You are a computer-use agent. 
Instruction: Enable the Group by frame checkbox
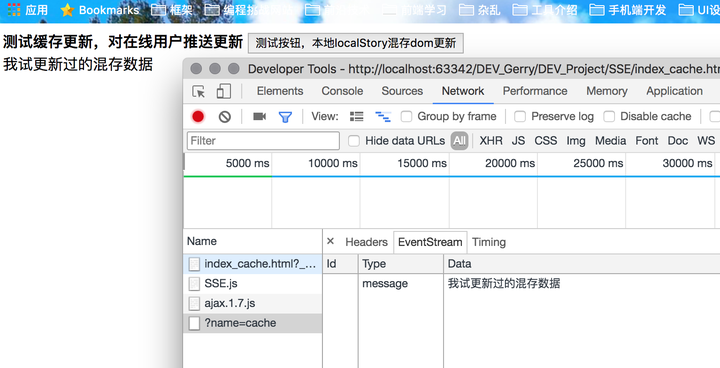406,117
